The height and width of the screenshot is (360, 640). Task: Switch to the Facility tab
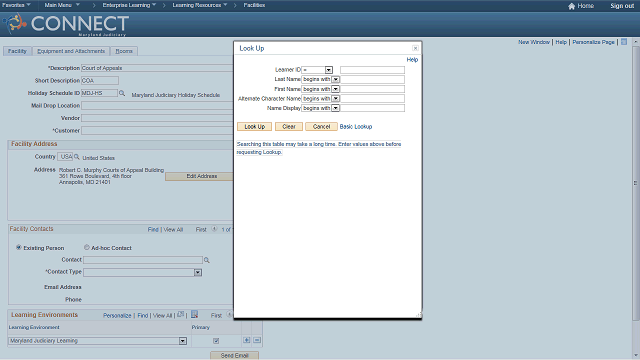point(17,51)
